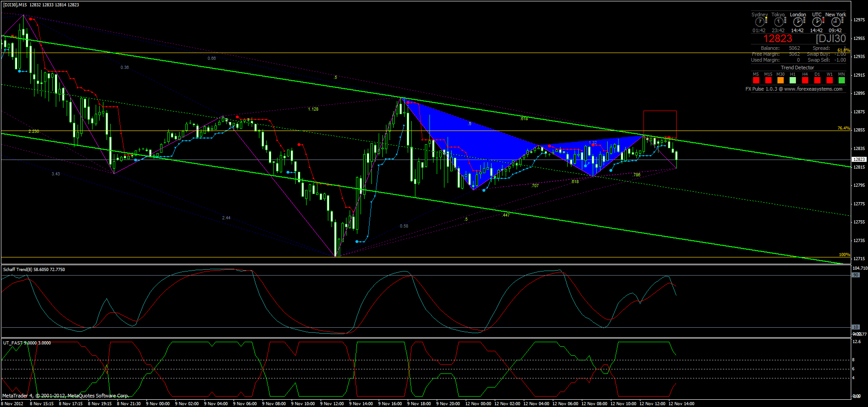The width and height of the screenshot is (868, 407).
Task: Click the M15 trend detector square
Action: point(768,80)
